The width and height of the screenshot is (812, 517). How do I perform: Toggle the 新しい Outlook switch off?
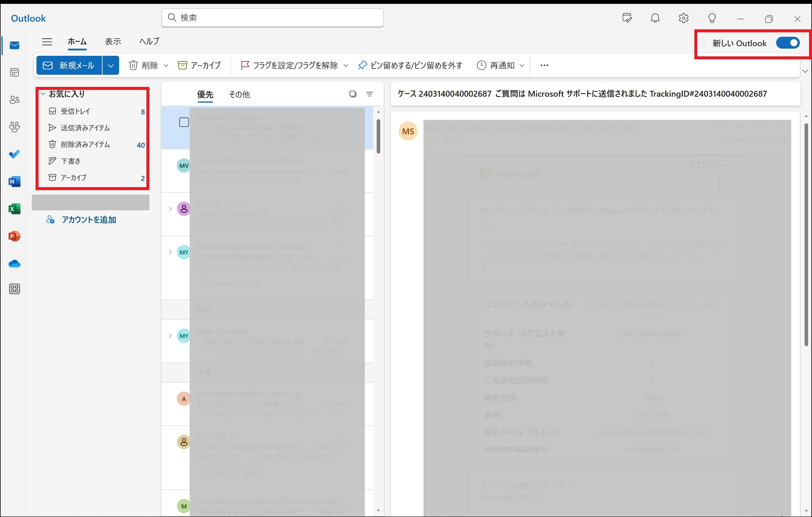787,43
